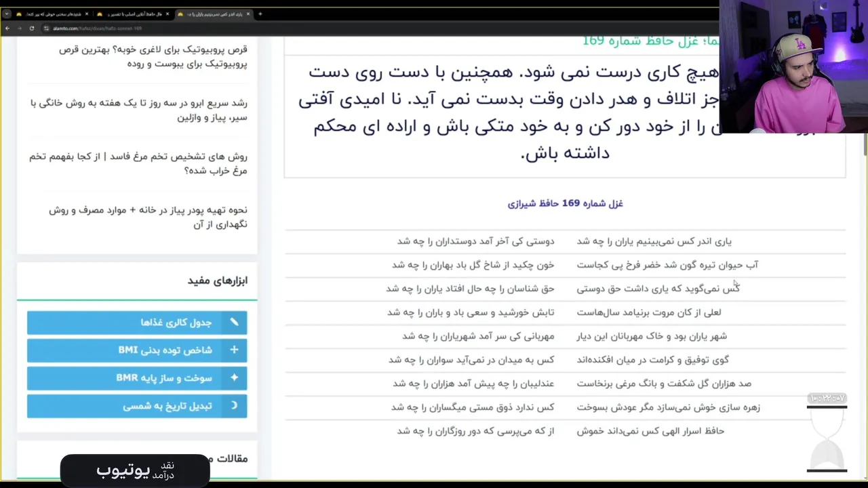The width and height of the screenshot is (868, 488).
Task: Click verse 'شهر یاران بود و خاک مهربانان این دیار'
Action: [x=652, y=336]
